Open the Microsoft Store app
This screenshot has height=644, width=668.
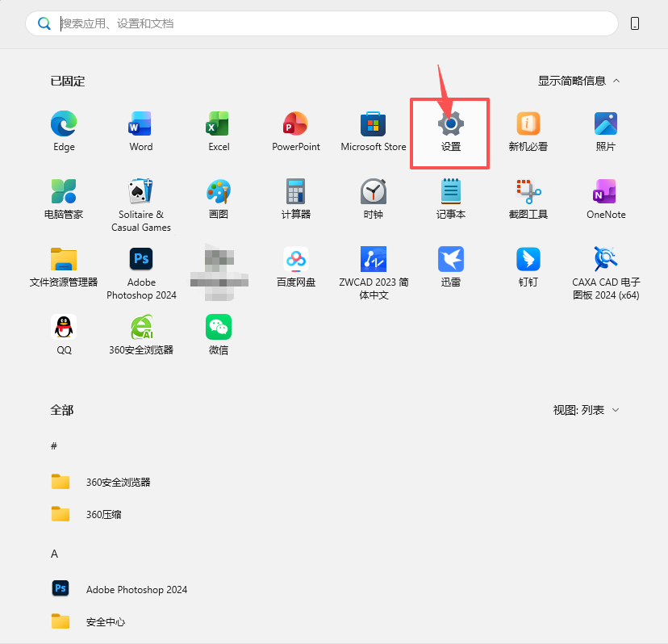click(374, 132)
